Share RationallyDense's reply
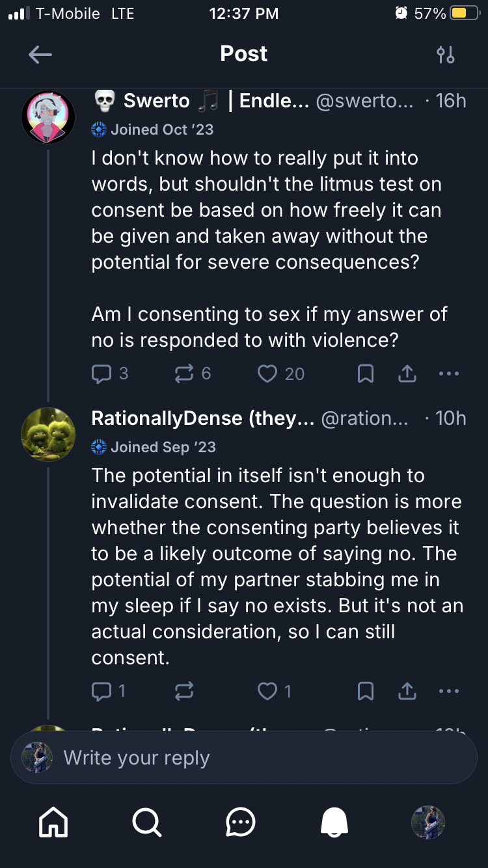Viewport: 488px width, 868px height. click(407, 691)
